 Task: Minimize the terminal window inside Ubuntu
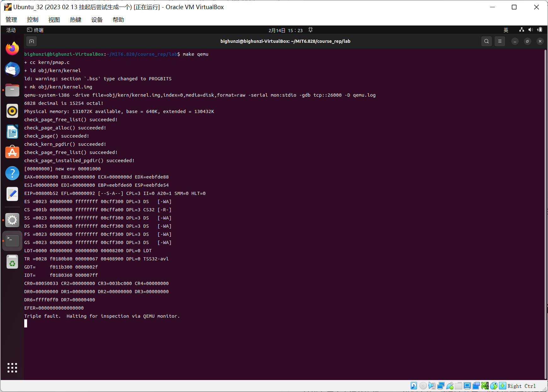515,41
